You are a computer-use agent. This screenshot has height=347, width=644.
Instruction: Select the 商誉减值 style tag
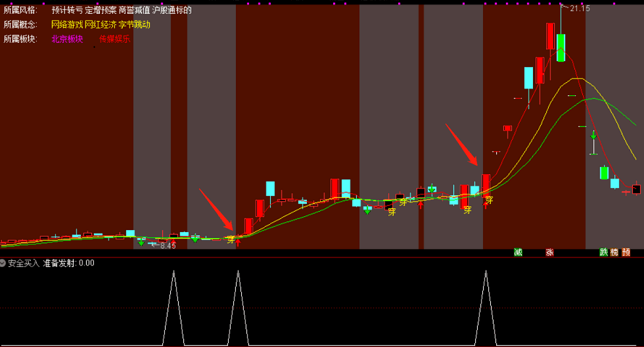click(134, 11)
